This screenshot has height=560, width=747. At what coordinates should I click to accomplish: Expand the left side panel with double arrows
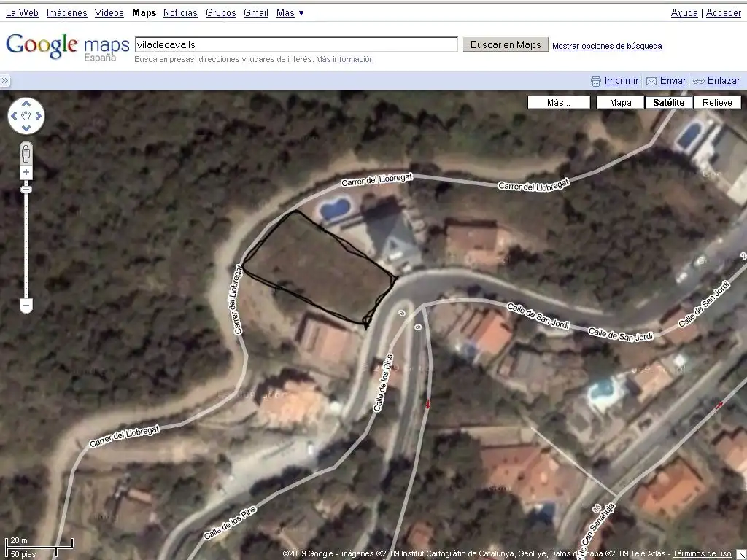pyautogui.click(x=5, y=80)
